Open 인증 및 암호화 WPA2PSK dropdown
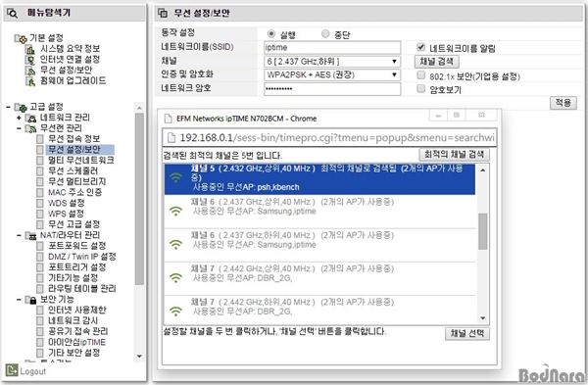The image size is (588, 385). pos(332,74)
